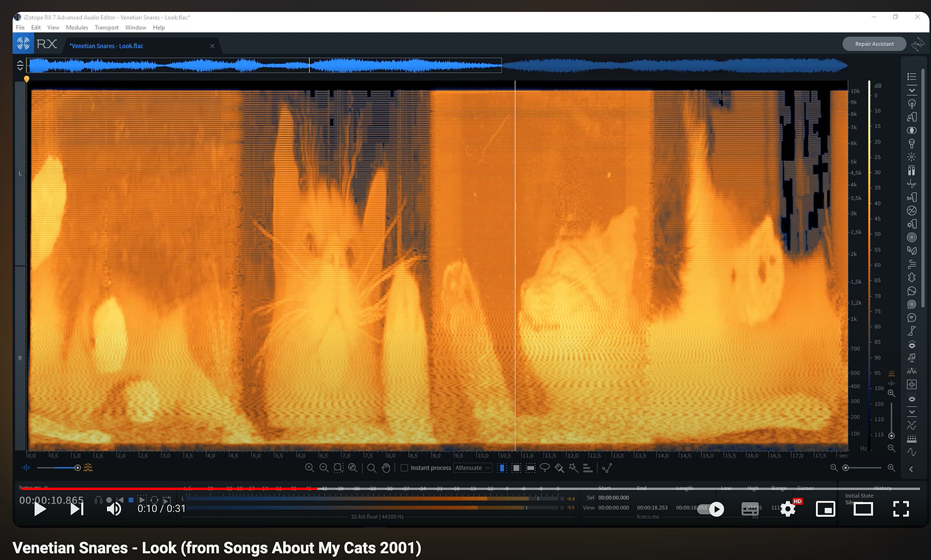Click the Find Similar Event tool

coord(606,468)
